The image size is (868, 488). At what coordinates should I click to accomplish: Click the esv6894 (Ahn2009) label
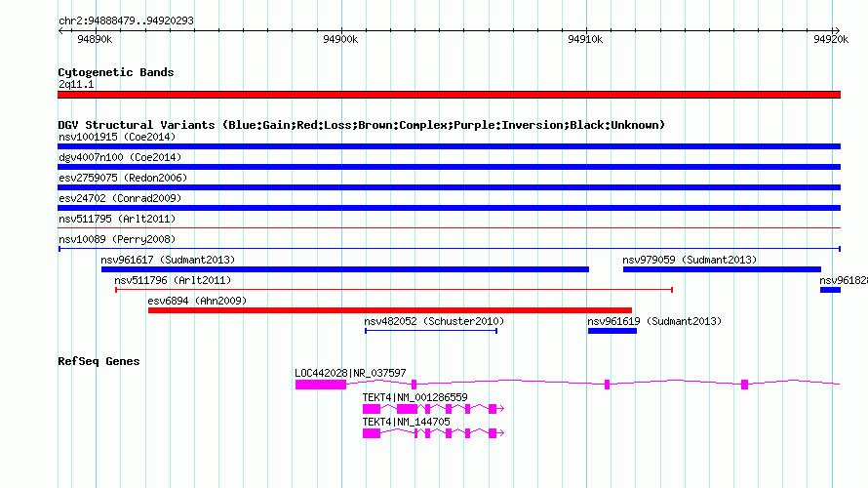pos(197,301)
